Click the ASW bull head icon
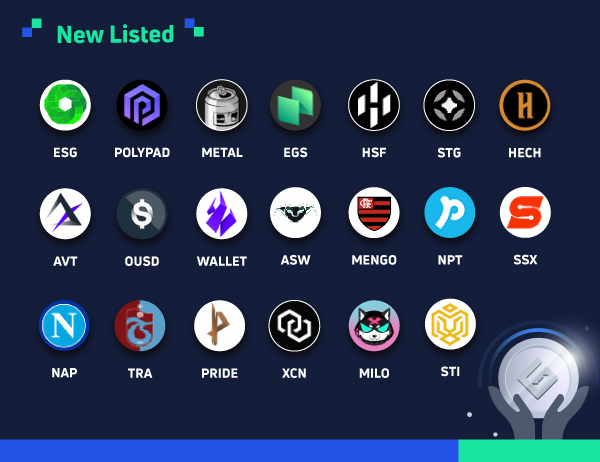The height and width of the screenshot is (462, 600). [295, 212]
